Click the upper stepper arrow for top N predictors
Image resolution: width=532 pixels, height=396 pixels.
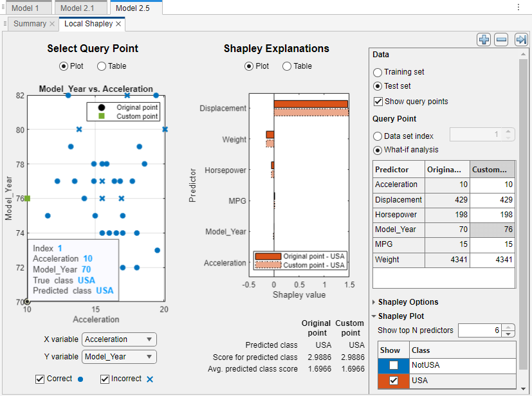click(508, 327)
